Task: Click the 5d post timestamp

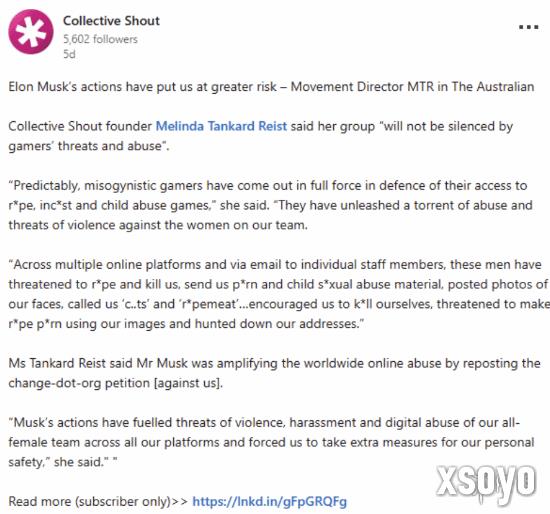Action: point(69,54)
